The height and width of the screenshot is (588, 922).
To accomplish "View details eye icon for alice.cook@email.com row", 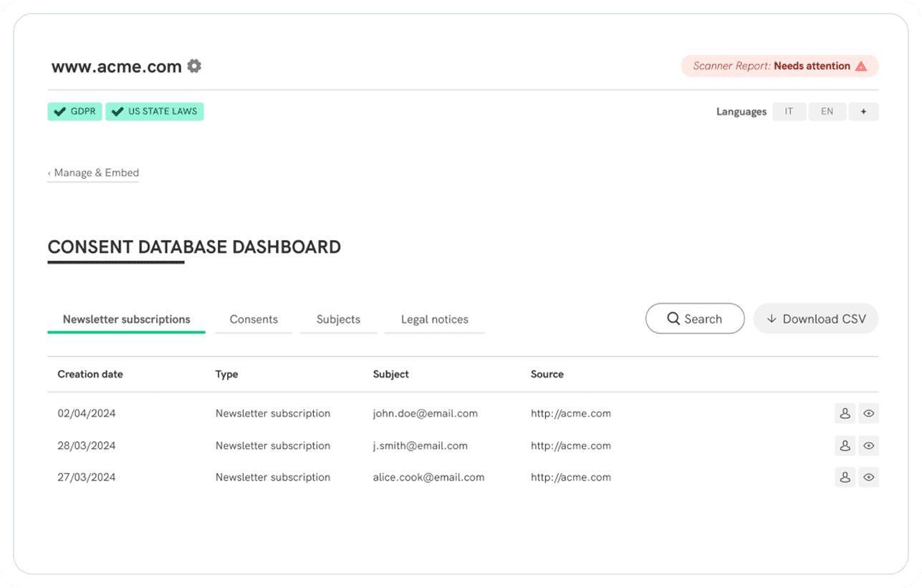I will [868, 477].
